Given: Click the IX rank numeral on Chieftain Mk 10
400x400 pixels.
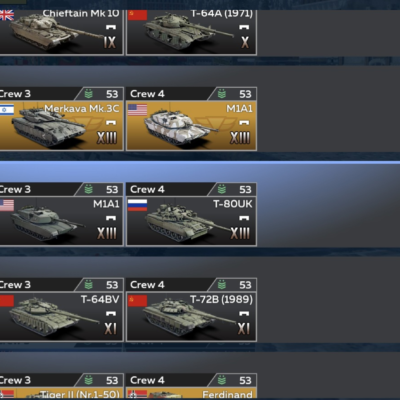Looking at the screenshot, I should (x=110, y=42).
